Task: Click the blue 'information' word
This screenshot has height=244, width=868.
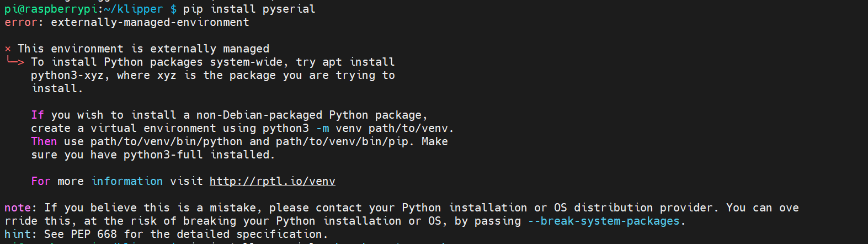Action: 127,182
